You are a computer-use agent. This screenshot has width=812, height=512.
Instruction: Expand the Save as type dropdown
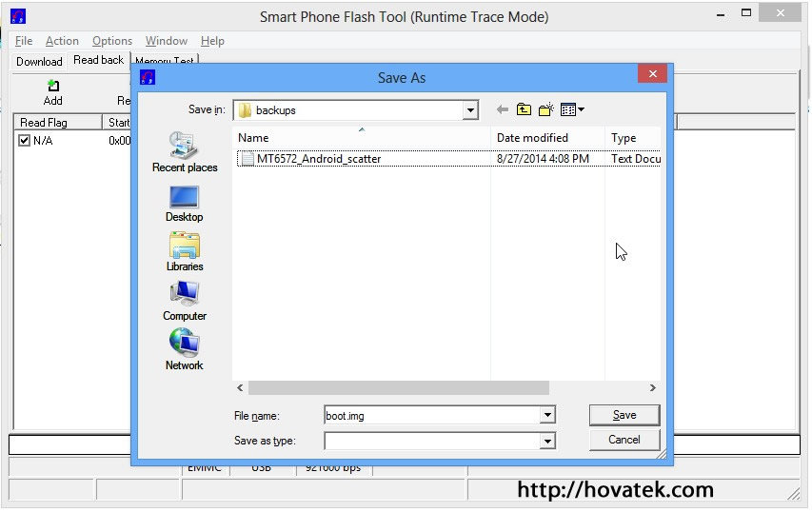tap(546, 441)
